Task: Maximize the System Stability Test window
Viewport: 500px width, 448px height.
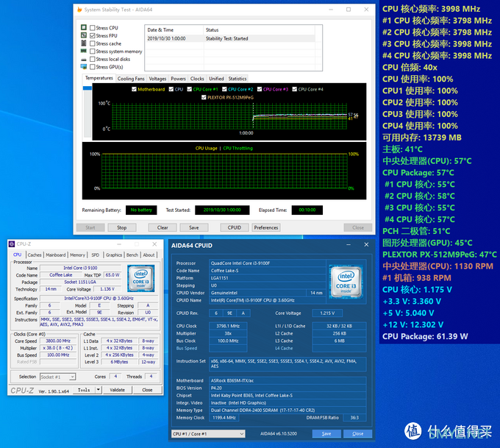Action: [x=349, y=10]
